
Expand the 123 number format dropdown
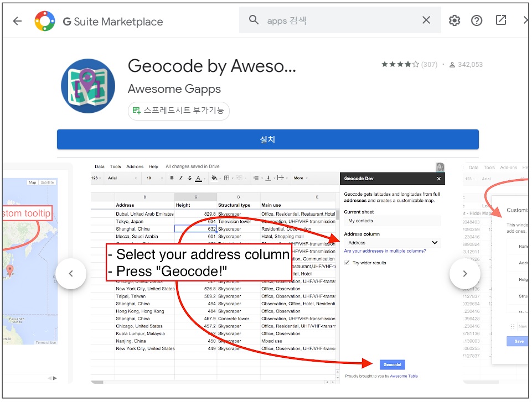tap(96, 178)
